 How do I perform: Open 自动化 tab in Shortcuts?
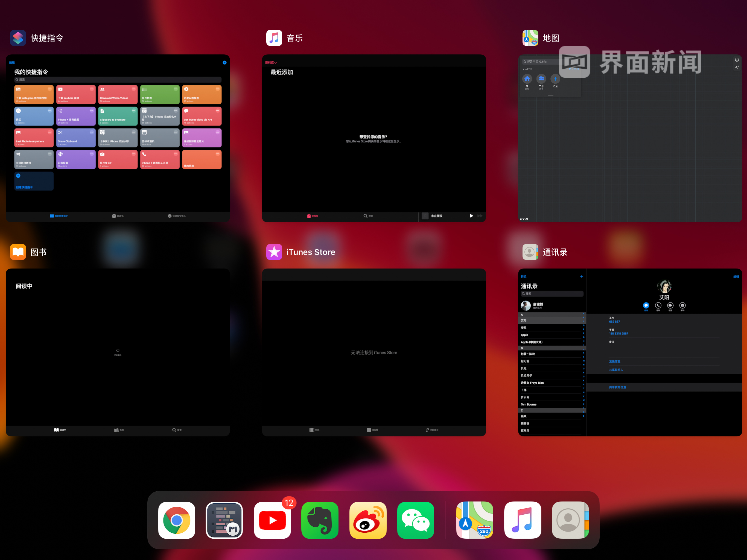[118, 216]
